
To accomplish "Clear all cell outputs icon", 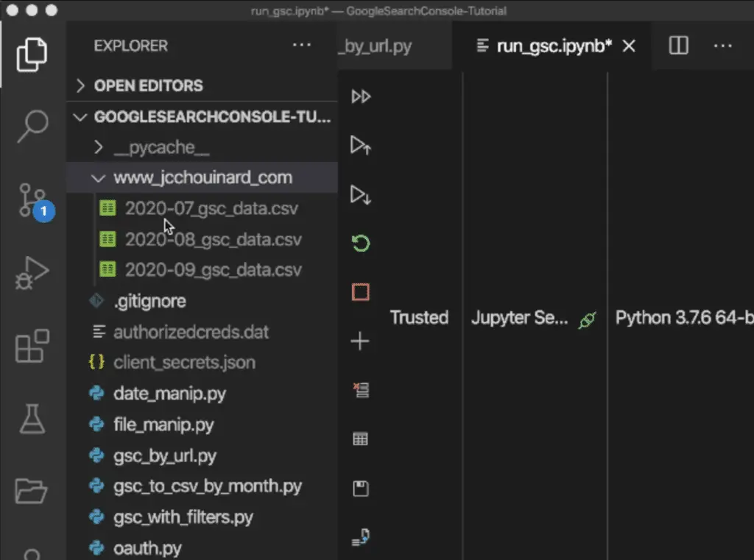I will [x=361, y=390].
